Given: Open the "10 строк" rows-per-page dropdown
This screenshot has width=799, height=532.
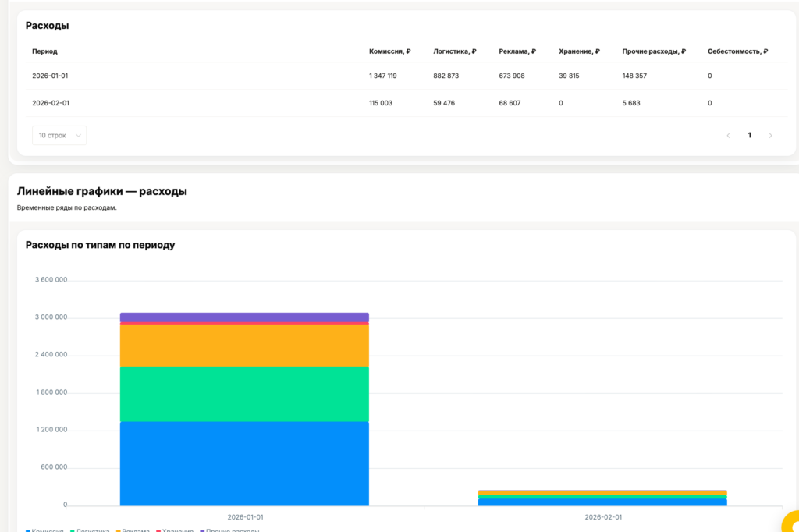Looking at the screenshot, I should 59,135.
